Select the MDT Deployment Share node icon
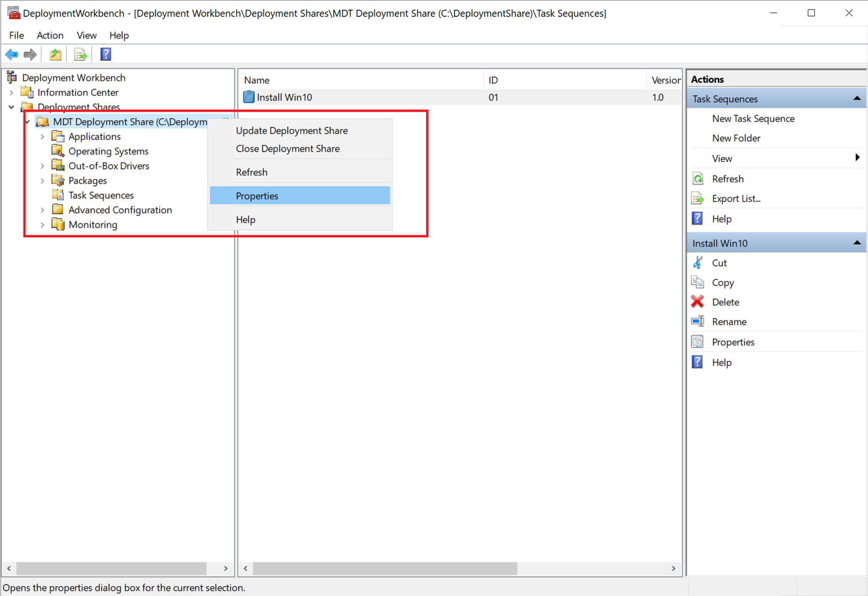 [42, 122]
